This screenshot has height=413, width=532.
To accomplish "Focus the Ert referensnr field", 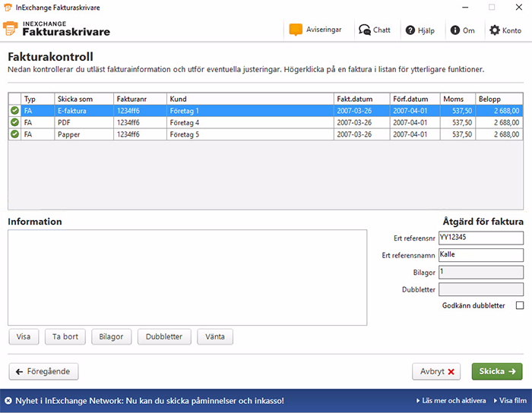I will click(481, 238).
